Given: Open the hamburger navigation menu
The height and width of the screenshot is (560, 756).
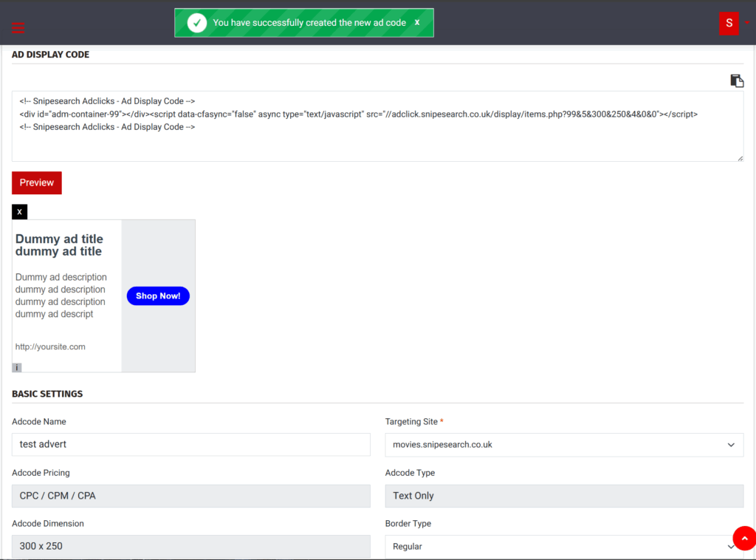Looking at the screenshot, I should click(x=18, y=28).
